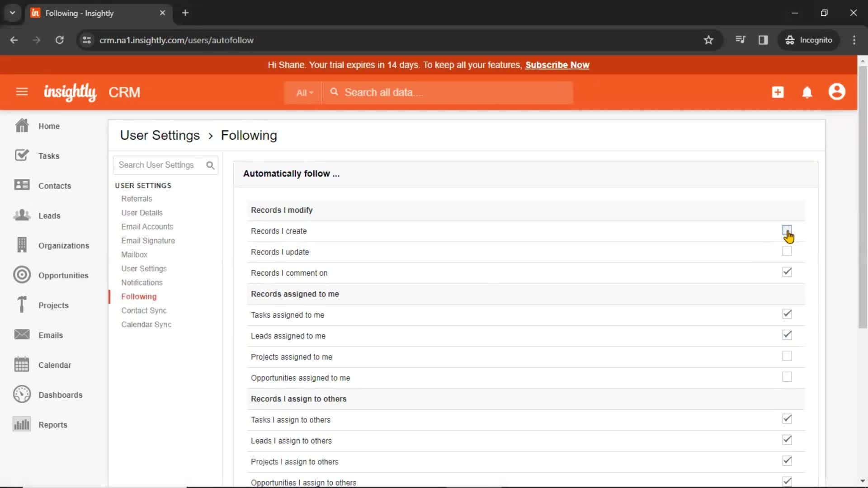
Task: Open the Leads section
Action: [49, 215]
